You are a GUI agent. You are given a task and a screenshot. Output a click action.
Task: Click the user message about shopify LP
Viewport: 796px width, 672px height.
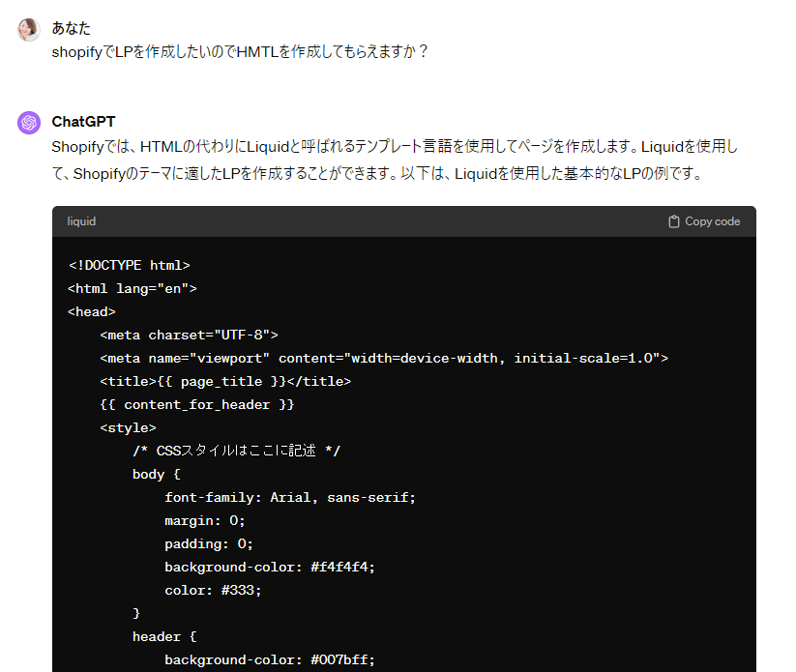pos(240,52)
